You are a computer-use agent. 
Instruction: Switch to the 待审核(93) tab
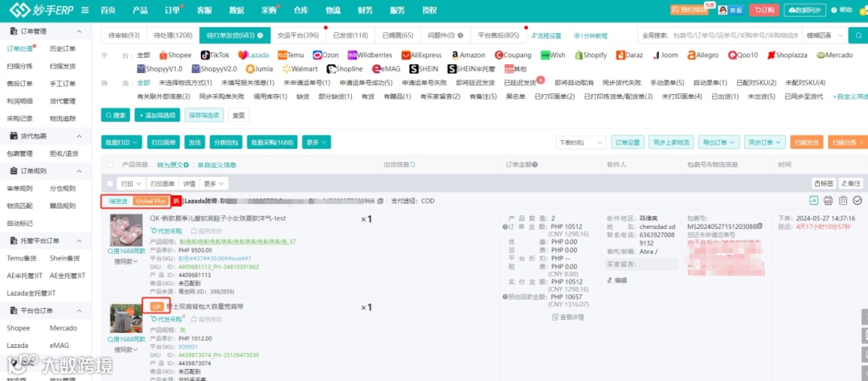(124, 35)
